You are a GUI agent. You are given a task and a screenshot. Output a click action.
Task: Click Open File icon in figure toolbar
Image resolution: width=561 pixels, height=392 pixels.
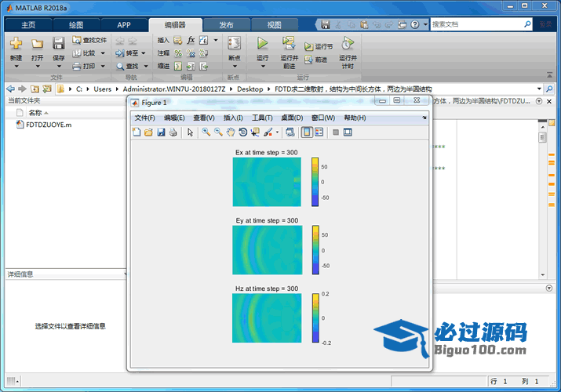(148, 132)
